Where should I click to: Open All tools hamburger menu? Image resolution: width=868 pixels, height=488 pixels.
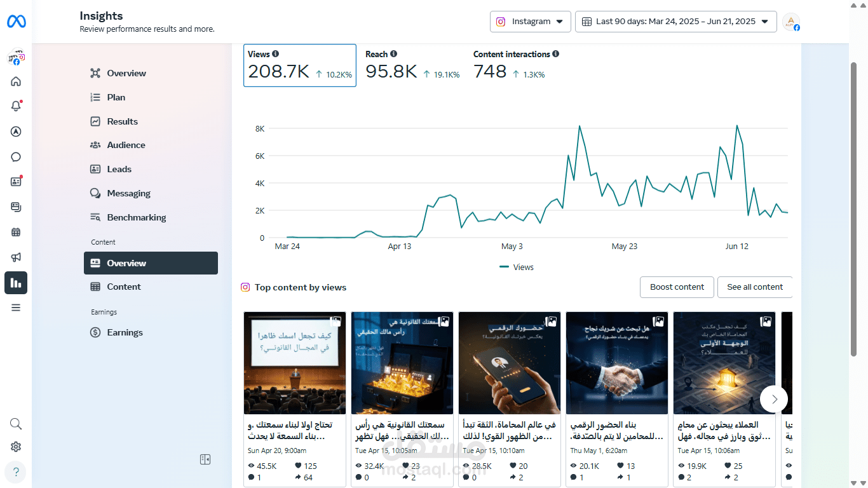tap(16, 308)
